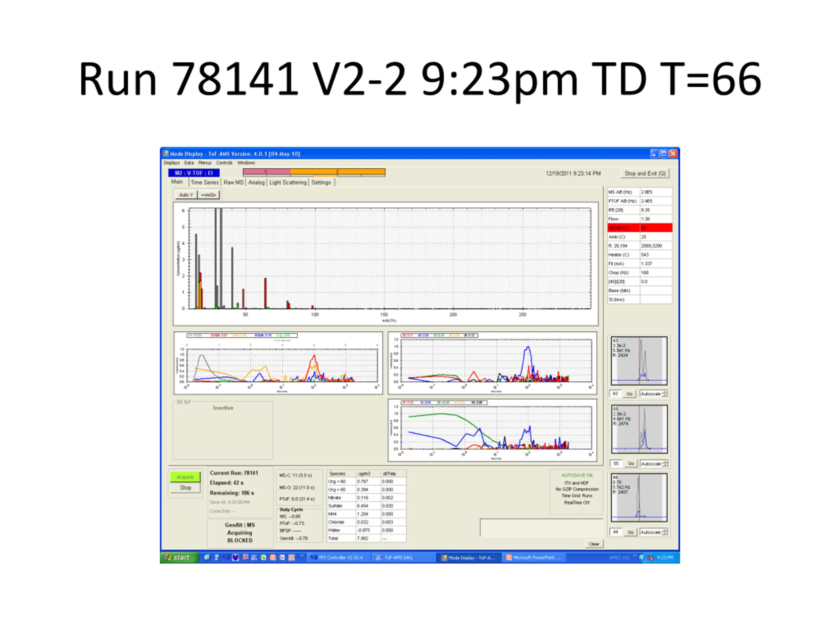
Task: Open the Time Series tab
Action: [x=205, y=182]
